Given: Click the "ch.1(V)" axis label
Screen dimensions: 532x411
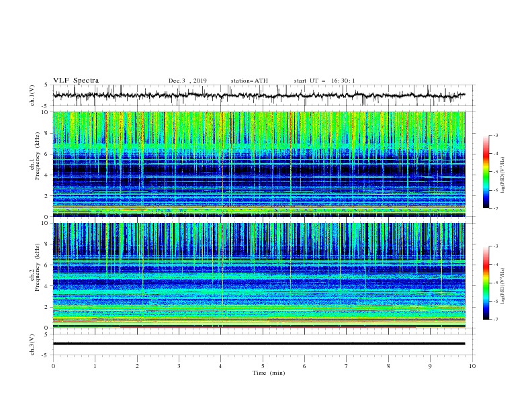Looking at the screenshot, I should click(32, 95).
